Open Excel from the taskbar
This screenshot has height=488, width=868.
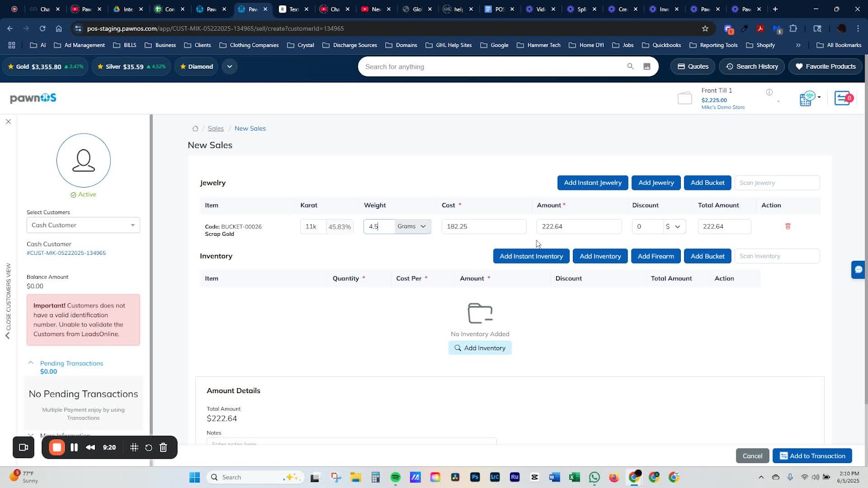tap(574, 477)
